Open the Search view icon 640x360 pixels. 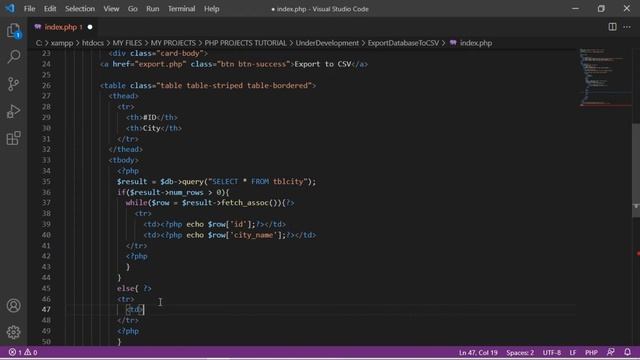[13, 57]
